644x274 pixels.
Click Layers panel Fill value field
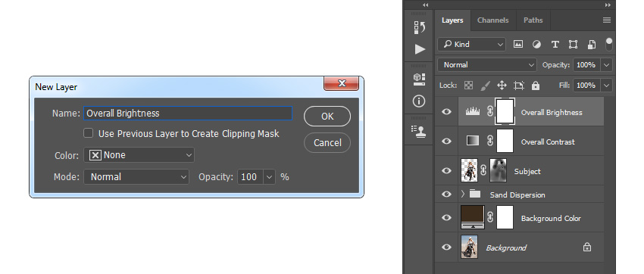point(586,86)
